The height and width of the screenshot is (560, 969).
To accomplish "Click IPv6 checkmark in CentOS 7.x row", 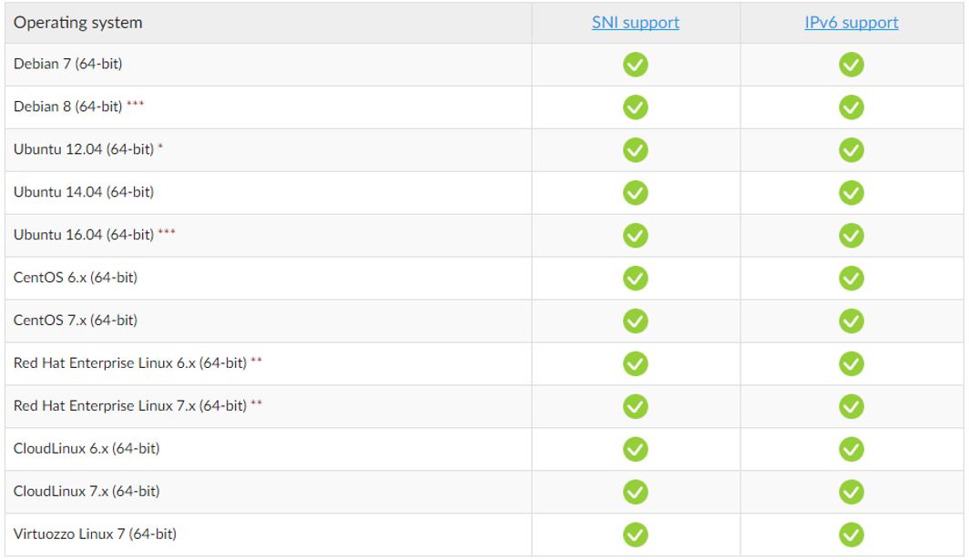I will click(851, 321).
